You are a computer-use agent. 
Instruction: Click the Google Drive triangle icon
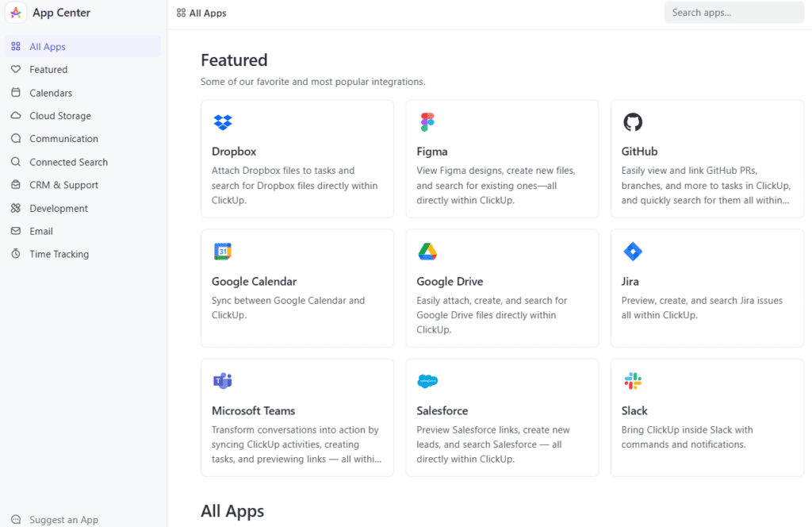pos(427,252)
